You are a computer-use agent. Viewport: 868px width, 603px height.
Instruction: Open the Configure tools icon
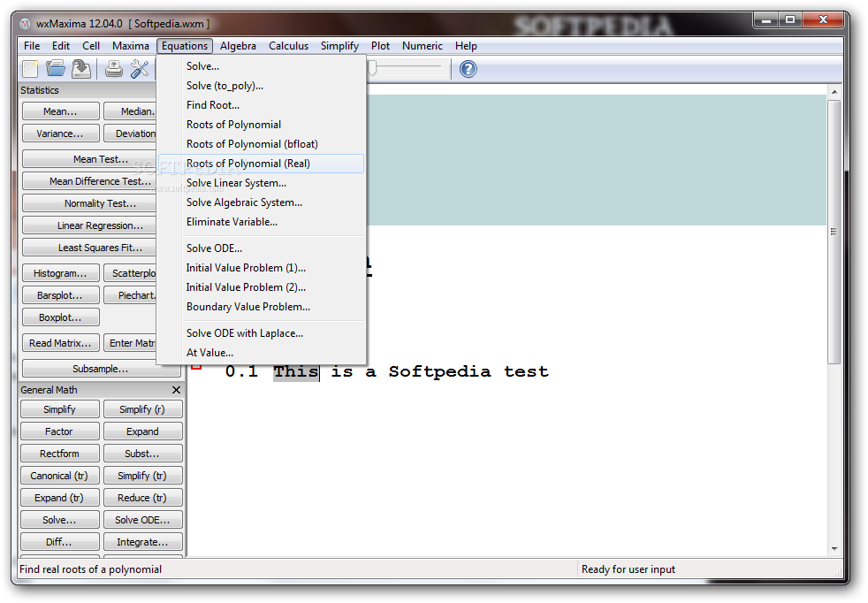(x=140, y=69)
